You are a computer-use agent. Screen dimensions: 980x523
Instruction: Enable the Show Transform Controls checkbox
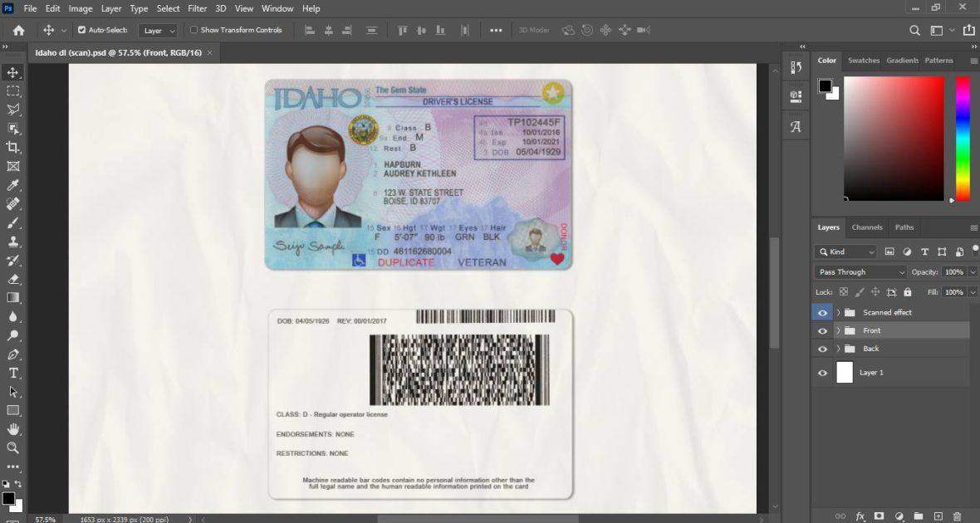pos(193,30)
